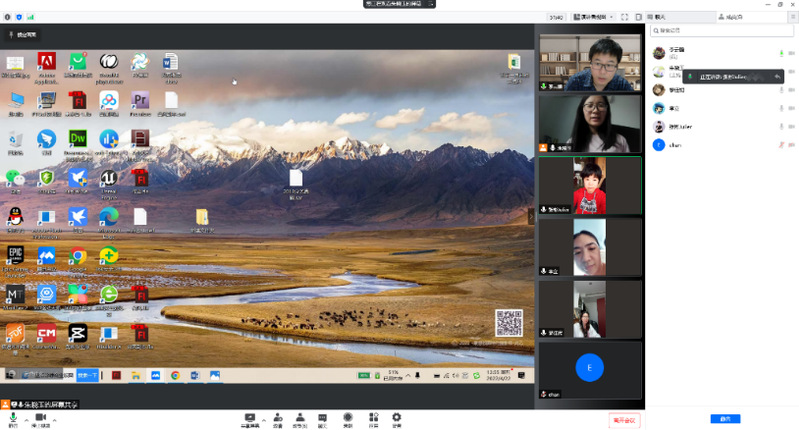Expand the camera video options arrow
This screenshot has height=430, width=799.
55,420
